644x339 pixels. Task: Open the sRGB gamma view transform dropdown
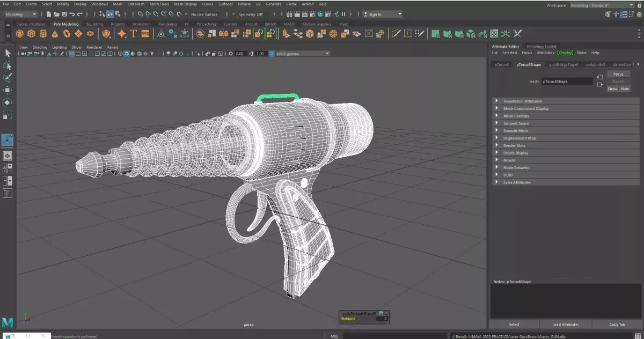tap(303, 54)
